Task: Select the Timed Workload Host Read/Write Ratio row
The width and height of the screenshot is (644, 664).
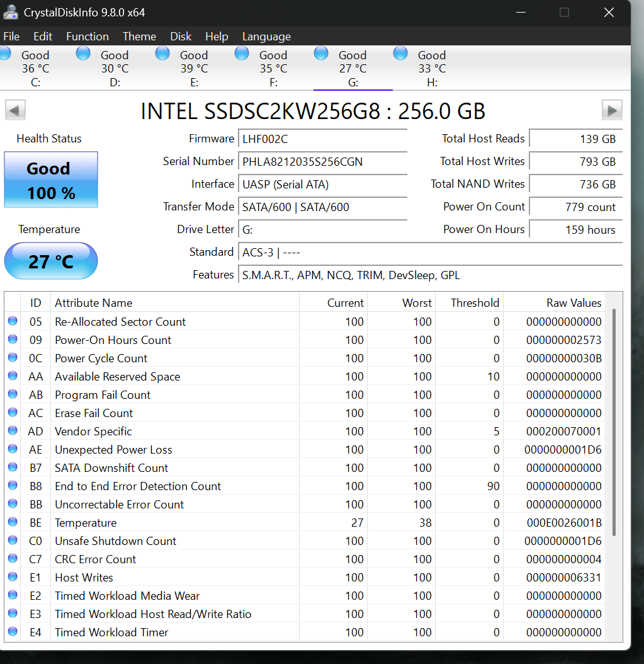Action: [305, 614]
